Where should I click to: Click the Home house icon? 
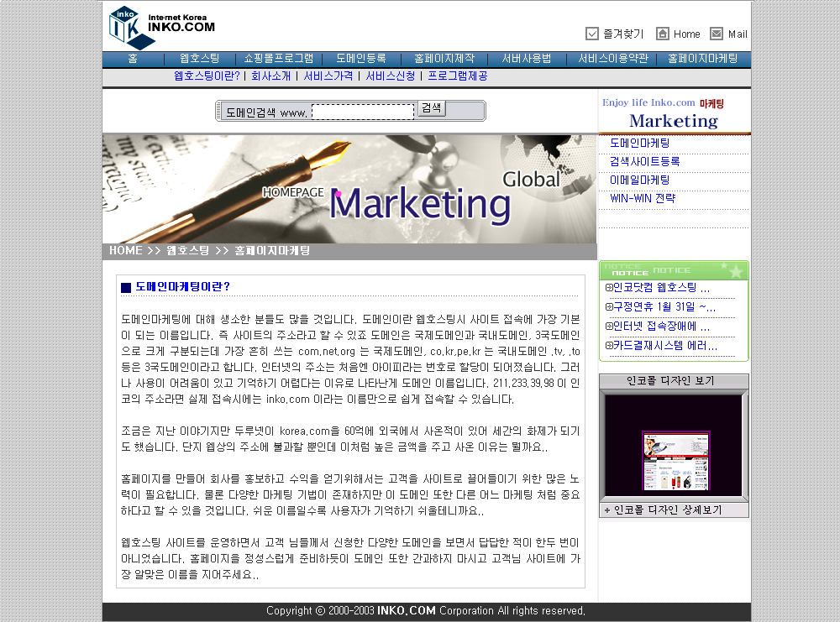click(663, 34)
